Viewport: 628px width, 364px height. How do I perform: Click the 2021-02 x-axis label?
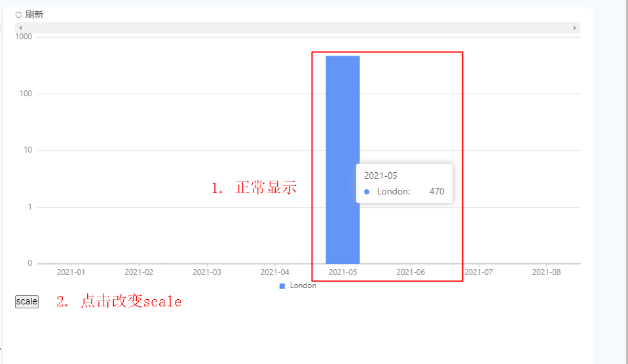click(139, 272)
